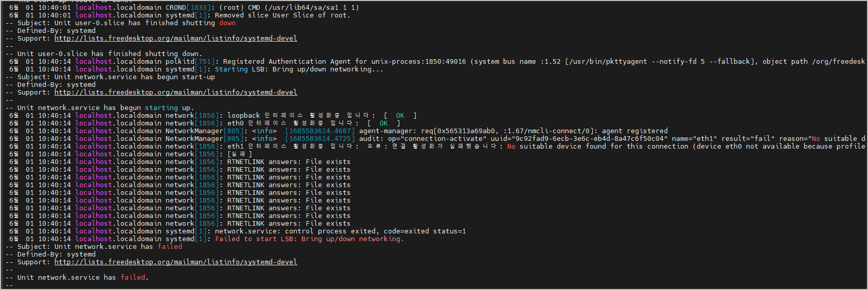The height and width of the screenshot is (290, 868).
Task: Click the OK status on the loopback line
Action: point(400,116)
